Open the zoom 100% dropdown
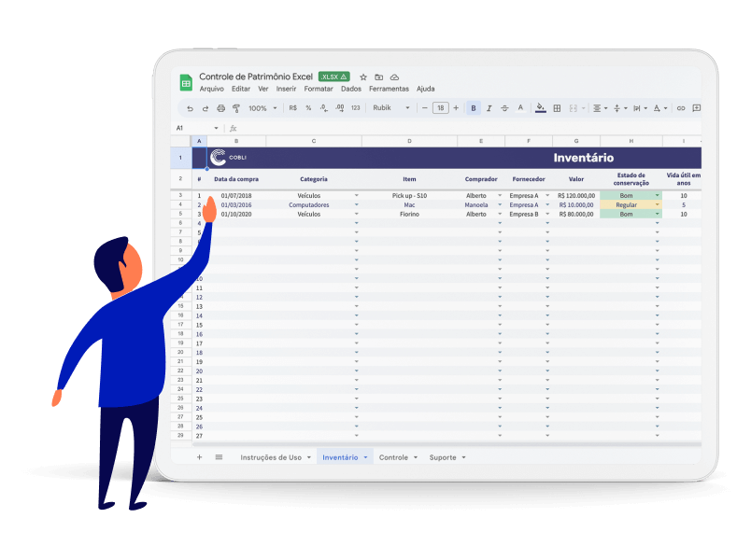The width and height of the screenshot is (737, 560). point(262,108)
